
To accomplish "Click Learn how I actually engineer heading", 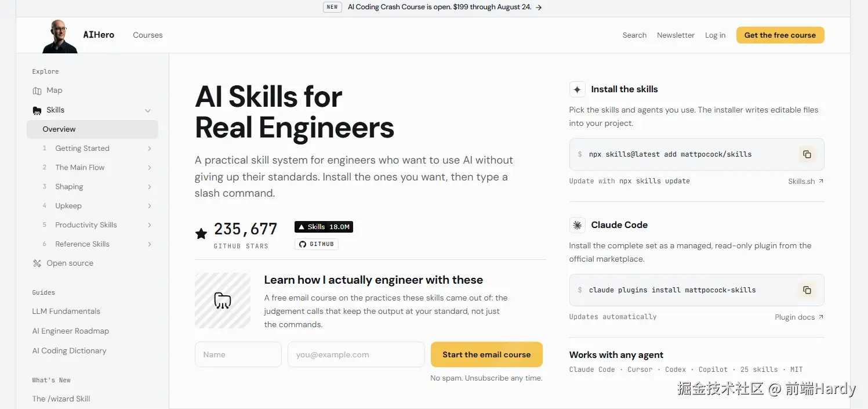I will (x=373, y=280).
